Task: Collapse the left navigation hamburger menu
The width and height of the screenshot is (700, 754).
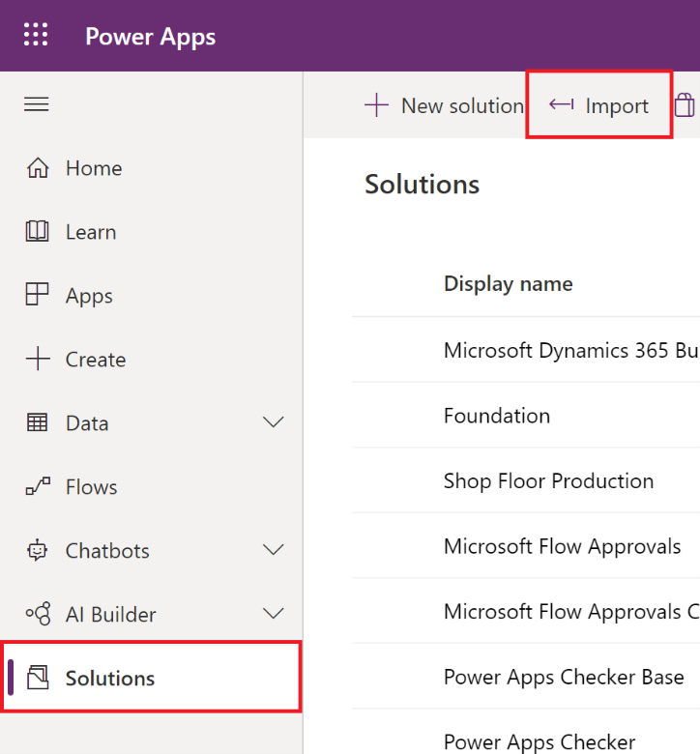Action: click(37, 104)
